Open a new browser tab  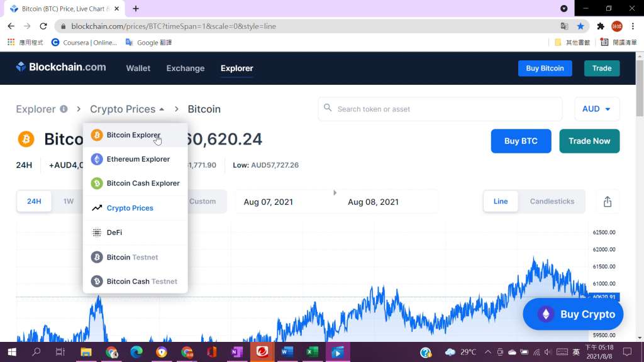[x=136, y=9]
